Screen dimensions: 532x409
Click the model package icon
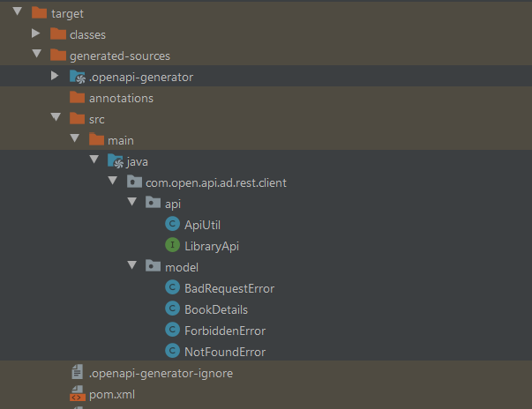point(153,266)
